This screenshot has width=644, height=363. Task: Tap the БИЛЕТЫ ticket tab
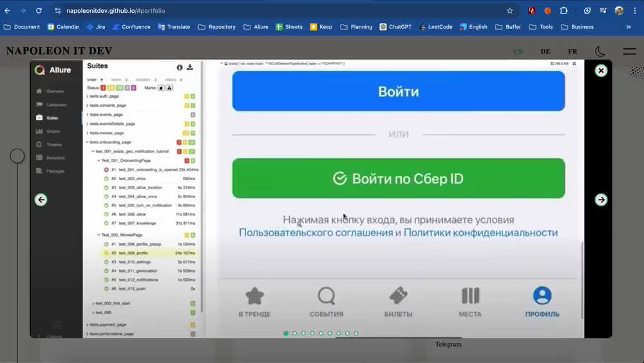coord(399,302)
